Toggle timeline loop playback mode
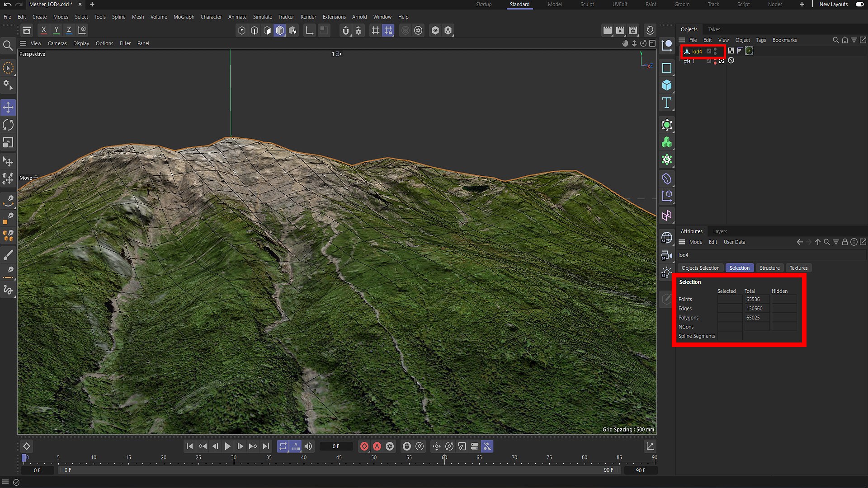The width and height of the screenshot is (868, 488). (283, 446)
